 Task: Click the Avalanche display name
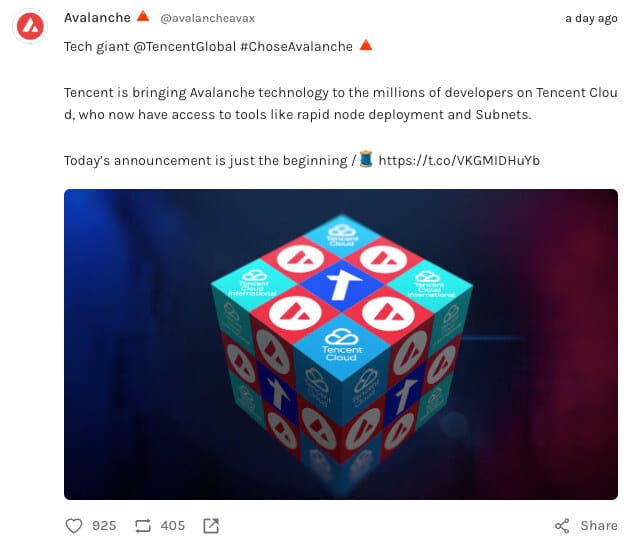[97, 18]
